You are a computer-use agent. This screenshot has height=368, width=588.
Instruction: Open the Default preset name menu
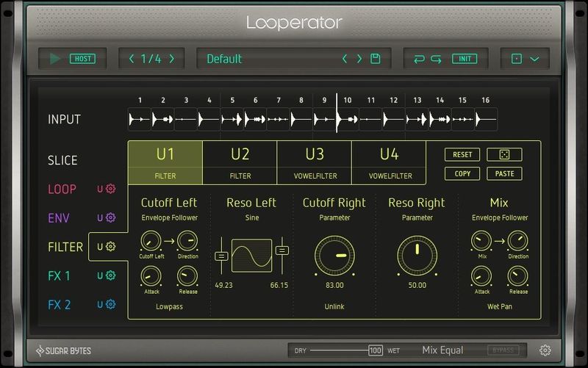224,59
